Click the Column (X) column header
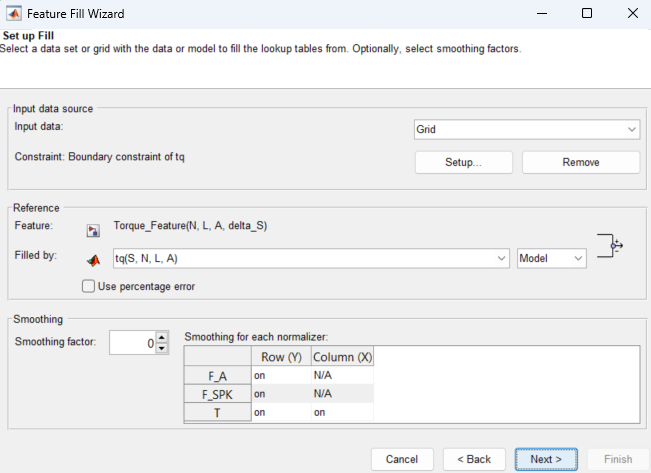Viewport: 651px width, 473px height. 342,357
